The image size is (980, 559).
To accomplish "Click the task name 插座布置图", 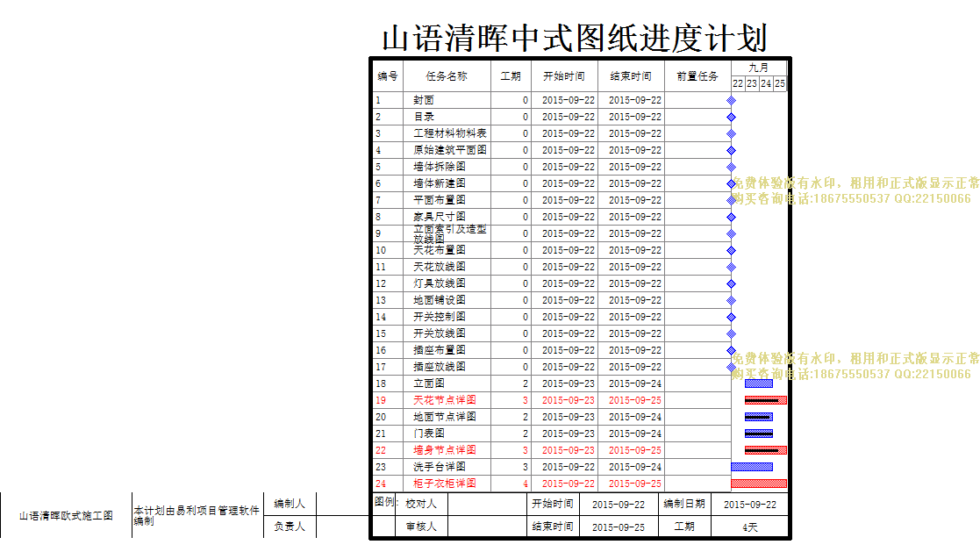I will (440, 350).
